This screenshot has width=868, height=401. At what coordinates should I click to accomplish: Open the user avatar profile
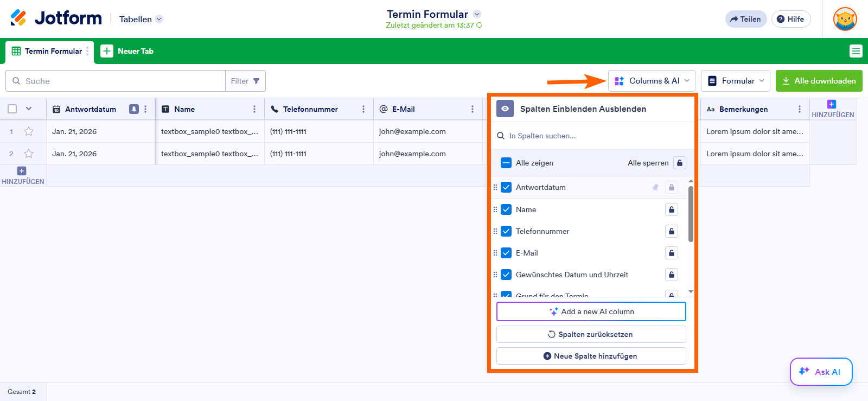(845, 19)
